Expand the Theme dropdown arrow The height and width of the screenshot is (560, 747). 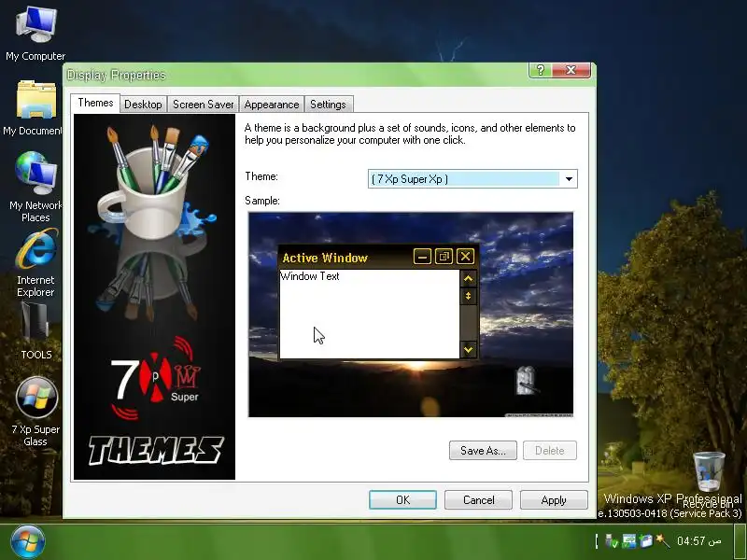(569, 179)
